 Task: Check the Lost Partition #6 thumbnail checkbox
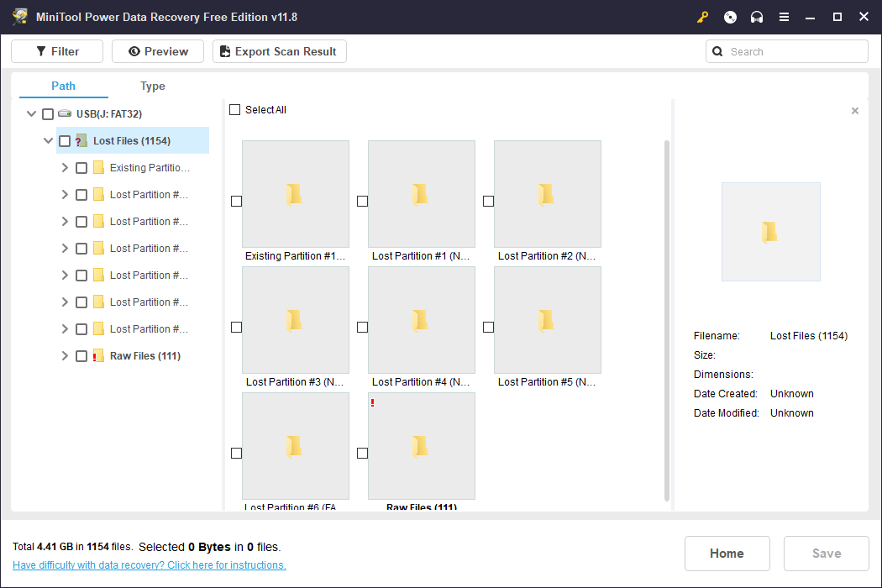(x=236, y=454)
